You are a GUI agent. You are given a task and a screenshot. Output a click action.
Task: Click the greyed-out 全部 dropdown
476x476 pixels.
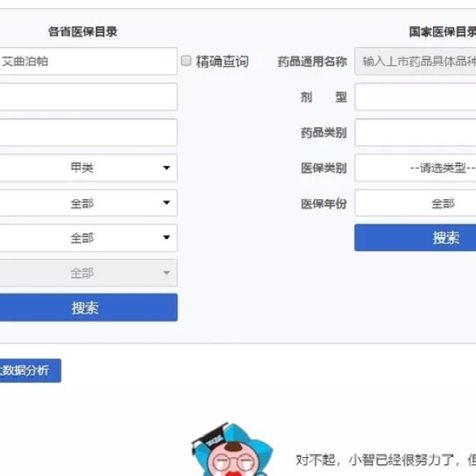[x=88, y=273]
